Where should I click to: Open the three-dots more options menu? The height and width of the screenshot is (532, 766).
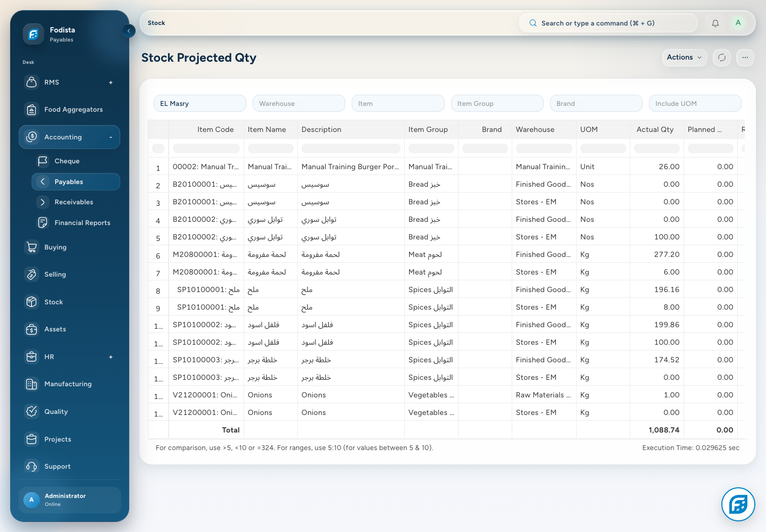click(745, 57)
